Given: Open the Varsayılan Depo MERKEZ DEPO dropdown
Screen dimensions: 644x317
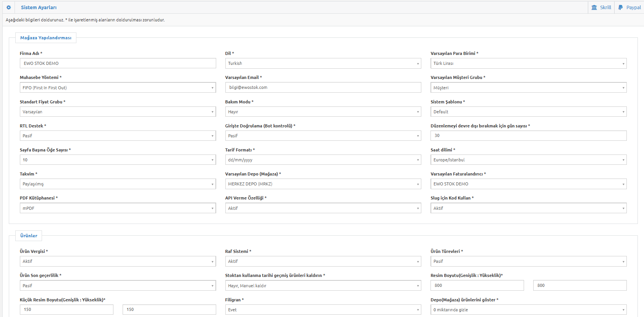Looking at the screenshot, I should tap(323, 184).
